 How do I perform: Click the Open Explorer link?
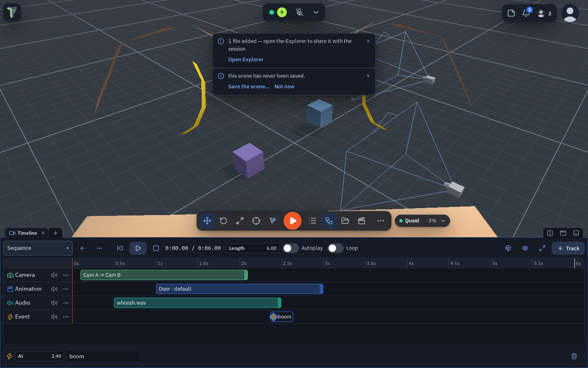246,60
